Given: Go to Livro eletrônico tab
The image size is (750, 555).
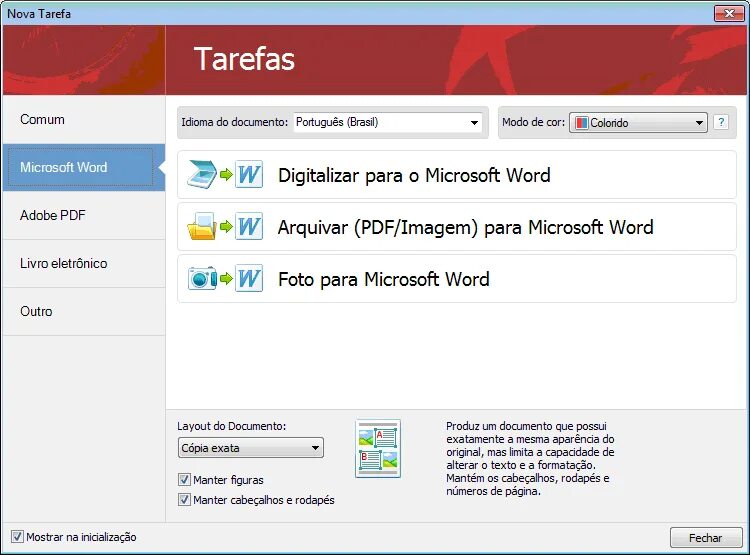Looking at the screenshot, I should click(x=84, y=263).
